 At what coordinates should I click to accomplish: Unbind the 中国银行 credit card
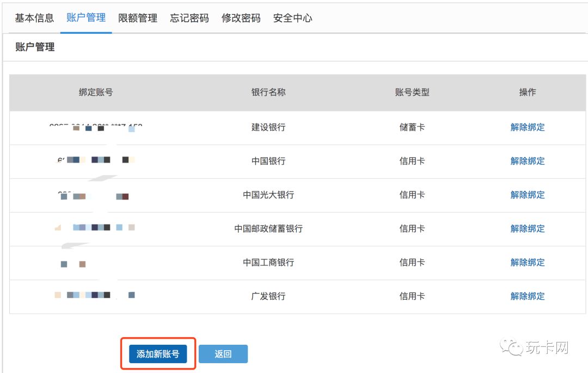[527, 161]
